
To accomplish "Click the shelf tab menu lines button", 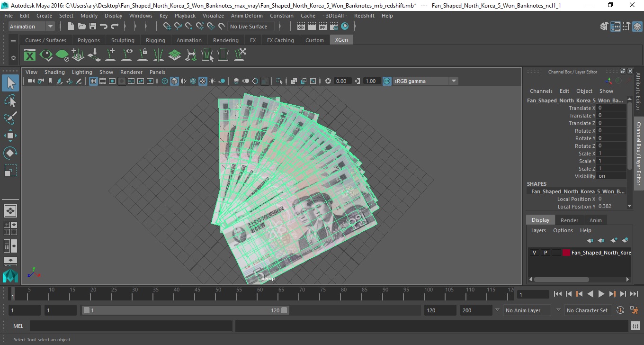I will (13, 41).
